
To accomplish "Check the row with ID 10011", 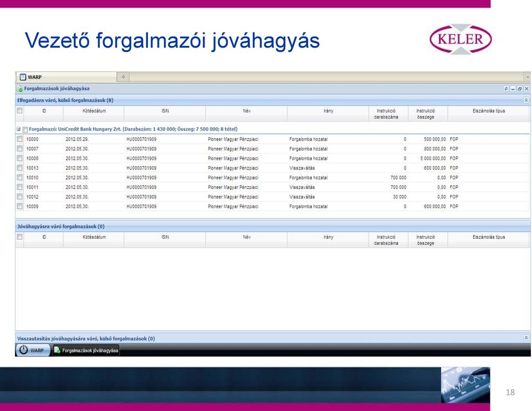I will tap(20, 187).
